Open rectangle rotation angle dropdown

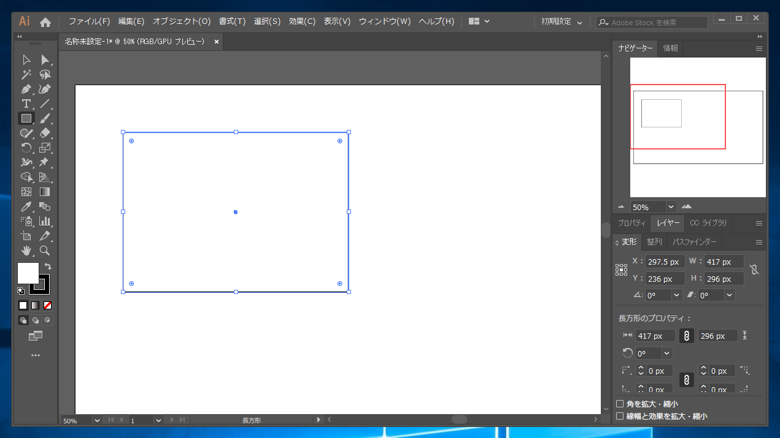click(x=667, y=353)
